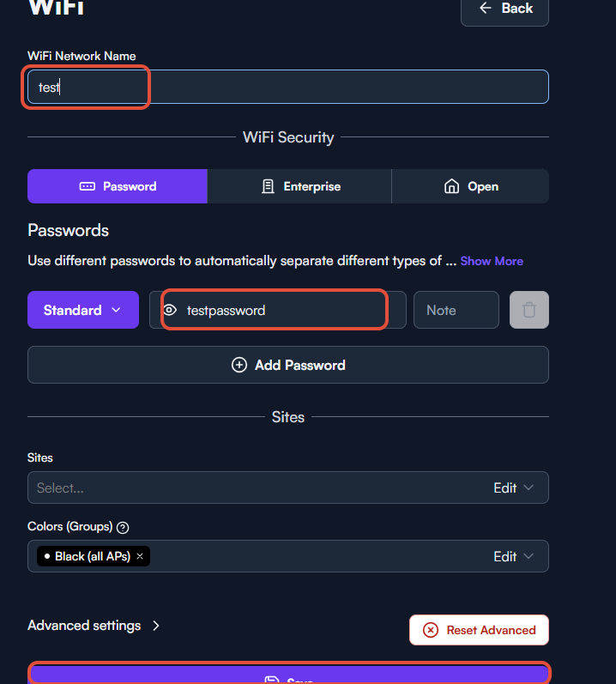Switch to the Enterprise security tab
Screen dimensions: 616x684
tap(299, 186)
